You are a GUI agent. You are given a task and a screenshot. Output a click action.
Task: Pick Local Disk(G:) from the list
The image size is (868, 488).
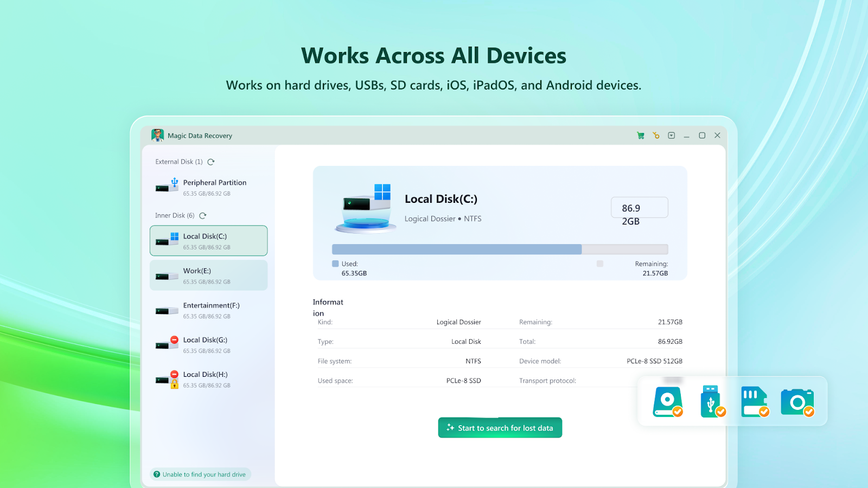tap(208, 345)
